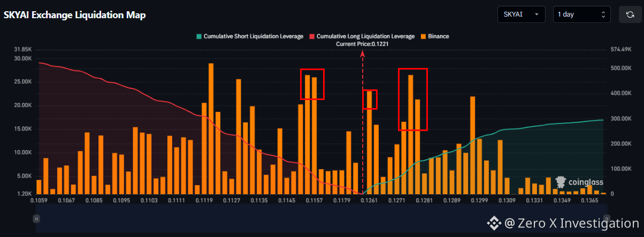Click the 0.1059 x-axis label
The image size is (644, 237).
tap(39, 201)
